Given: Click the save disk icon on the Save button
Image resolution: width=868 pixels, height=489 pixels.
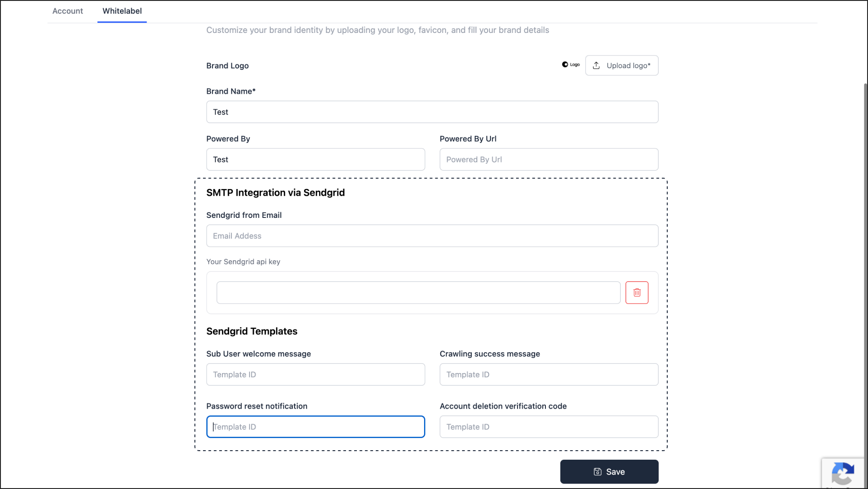Looking at the screenshot, I should pyautogui.click(x=597, y=471).
